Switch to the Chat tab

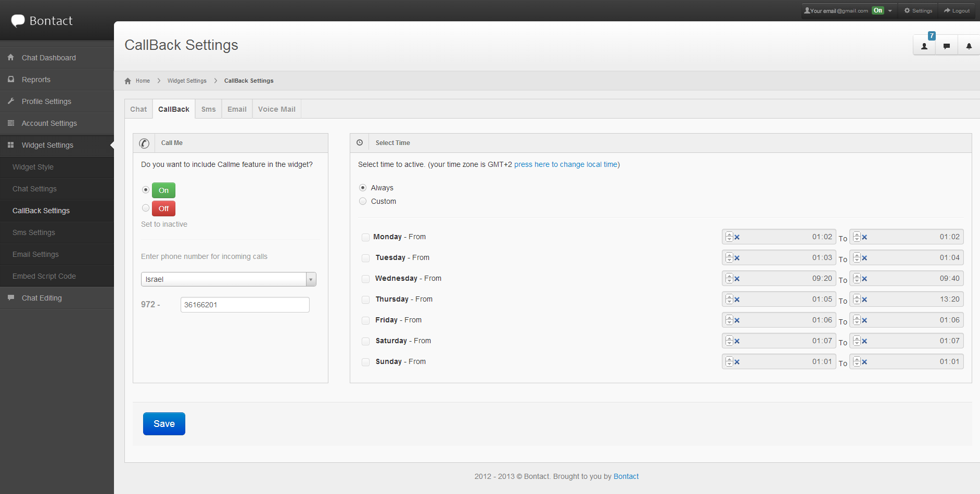tap(138, 109)
